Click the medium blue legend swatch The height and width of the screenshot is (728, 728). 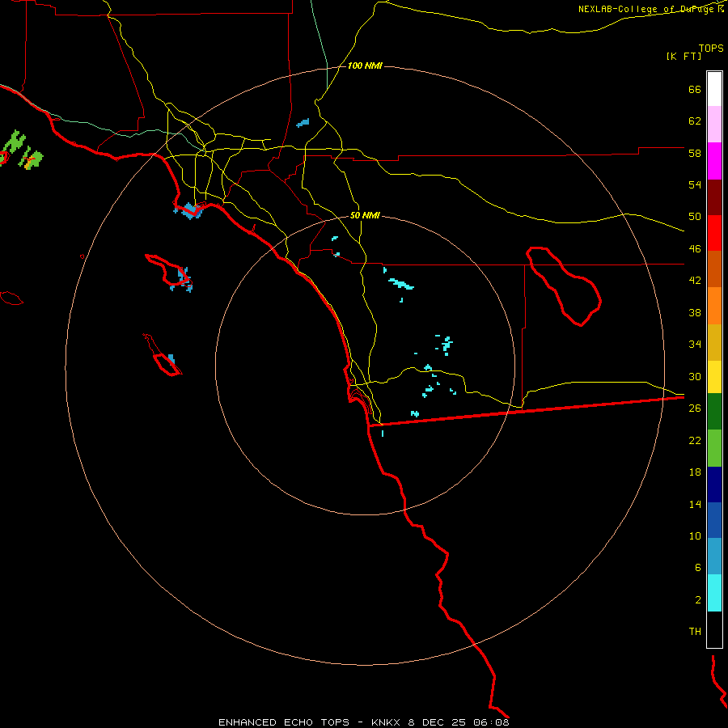[x=714, y=520]
